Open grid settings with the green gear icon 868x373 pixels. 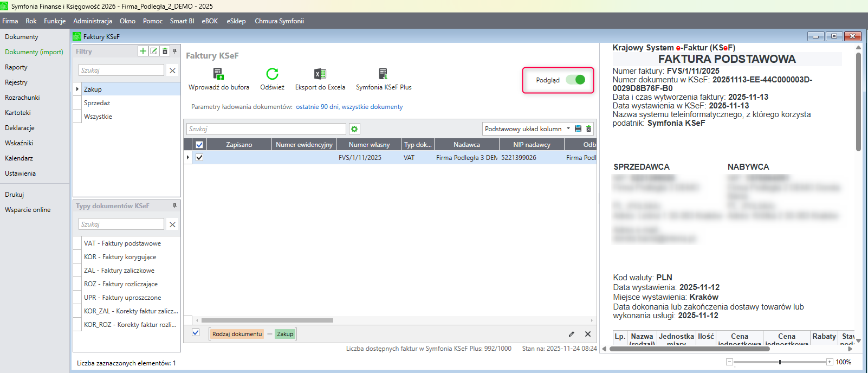354,129
